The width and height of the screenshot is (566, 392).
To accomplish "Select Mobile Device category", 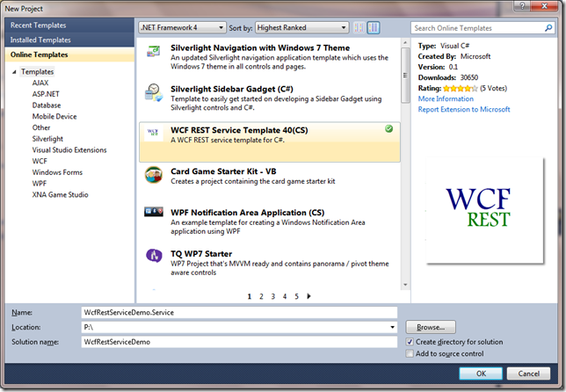I will 54,116.
